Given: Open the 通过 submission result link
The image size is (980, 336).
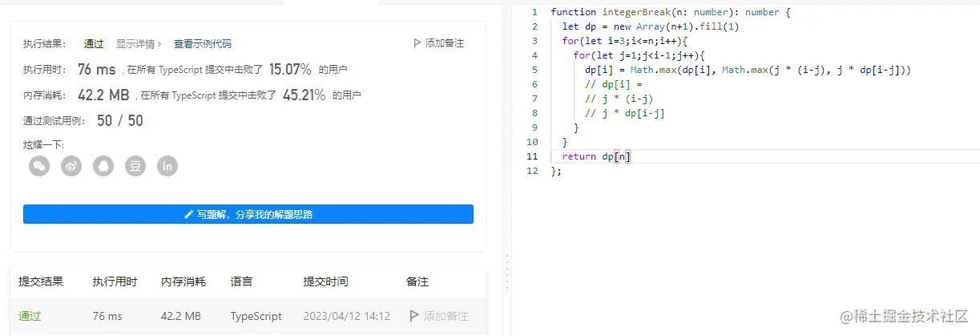Looking at the screenshot, I should (30, 316).
